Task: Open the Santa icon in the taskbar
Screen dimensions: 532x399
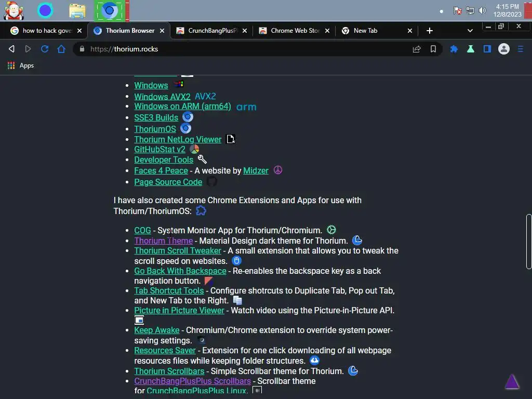Action: 14,10
